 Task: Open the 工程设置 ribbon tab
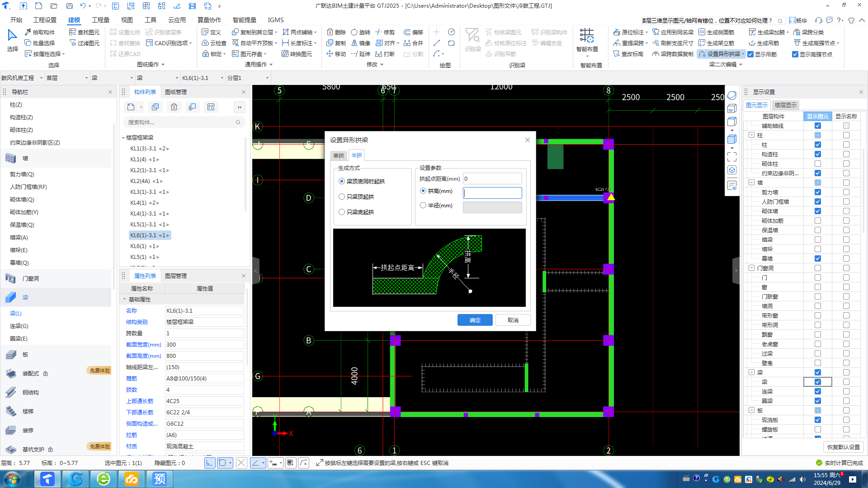(45, 20)
